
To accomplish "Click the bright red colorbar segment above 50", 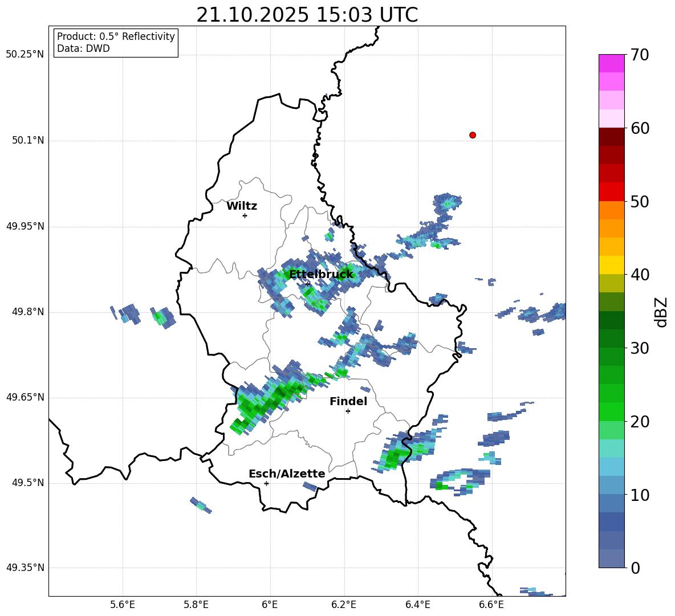I will click(x=611, y=192).
